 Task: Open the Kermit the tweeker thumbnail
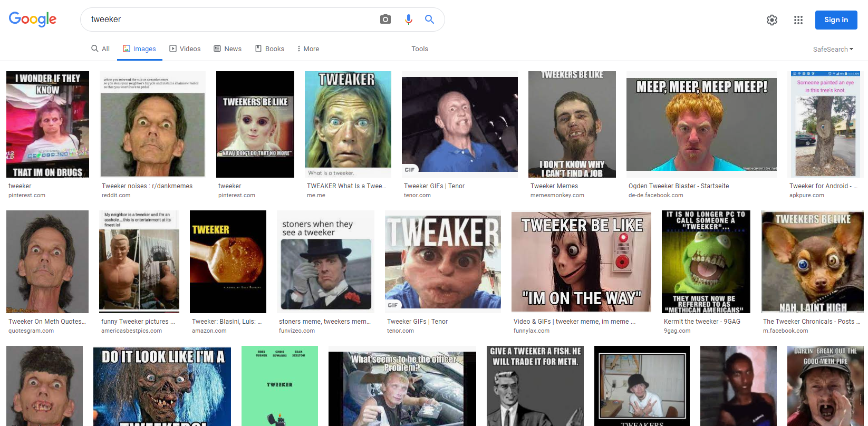(706, 262)
